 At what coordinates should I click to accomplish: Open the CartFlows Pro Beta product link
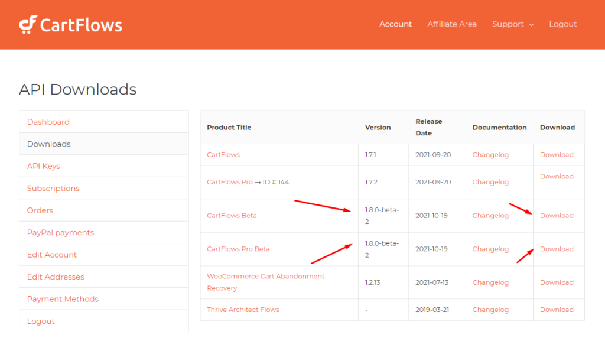(x=238, y=249)
